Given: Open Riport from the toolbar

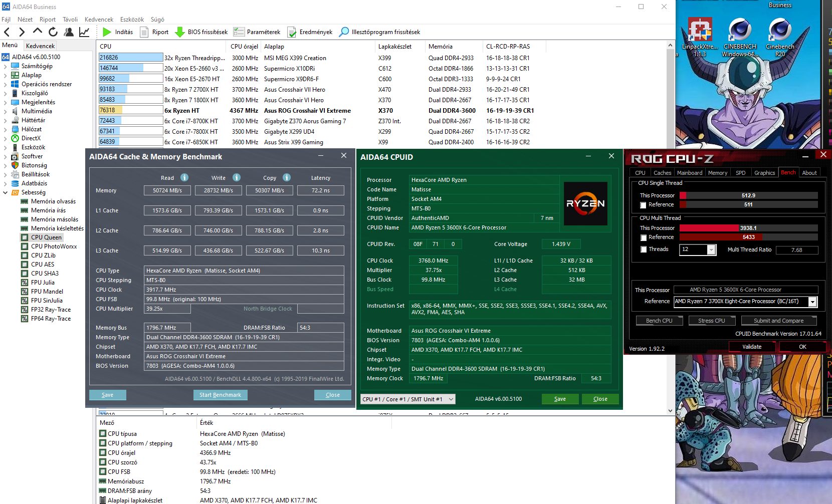Looking at the screenshot, I should 154,32.
